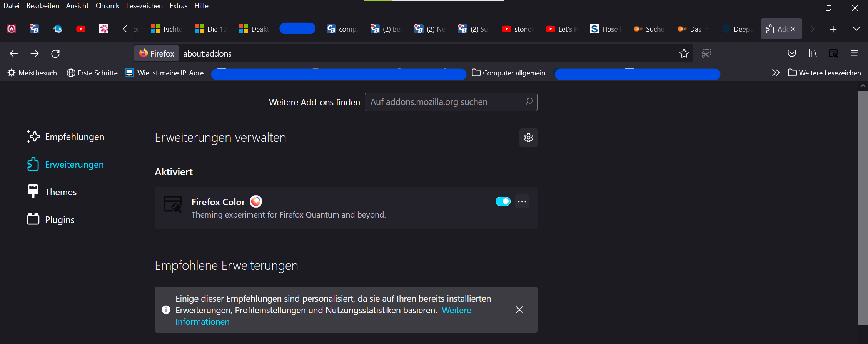Select Erweiterungen in sidebar
The height and width of the screenshot is (344, 868).
[66, 165]
